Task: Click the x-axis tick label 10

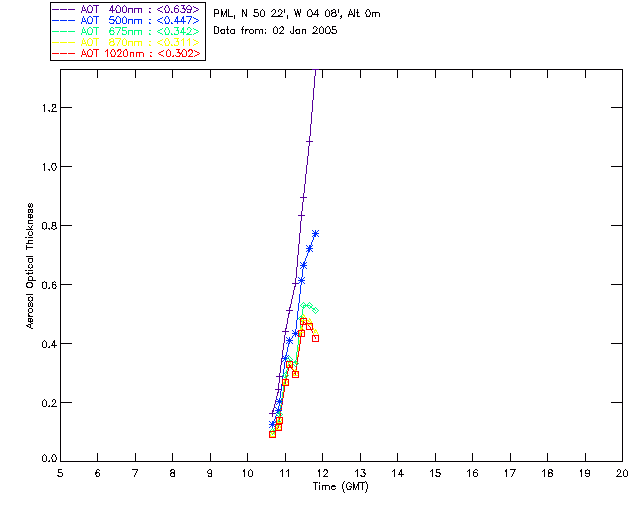Action: click(247, 473)
